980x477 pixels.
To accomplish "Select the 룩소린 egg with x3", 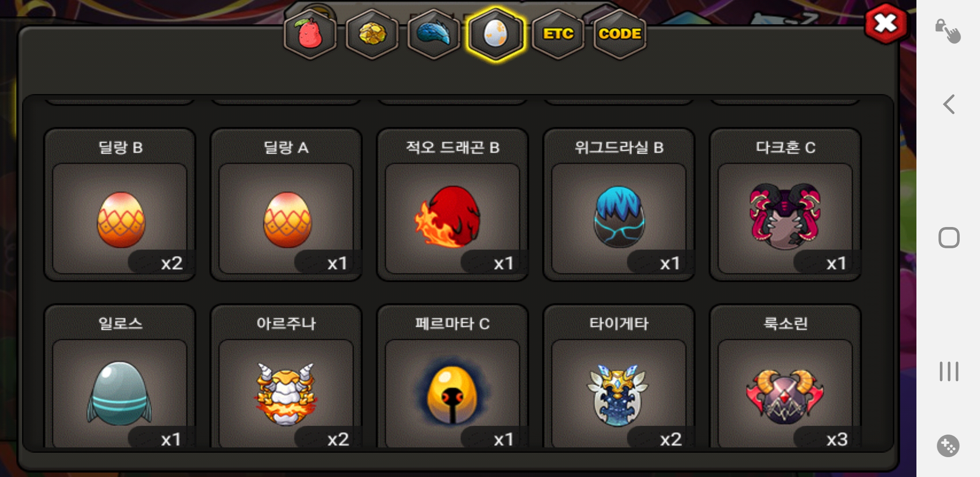I will [x=785, y=376].
